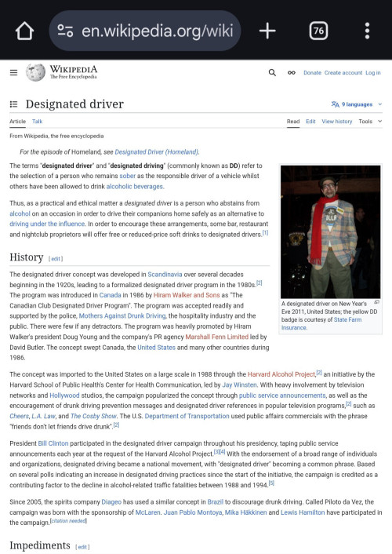Open a new tab with plus icon
The width and height of the screenshot is (392, 554).
coord(267,31)
